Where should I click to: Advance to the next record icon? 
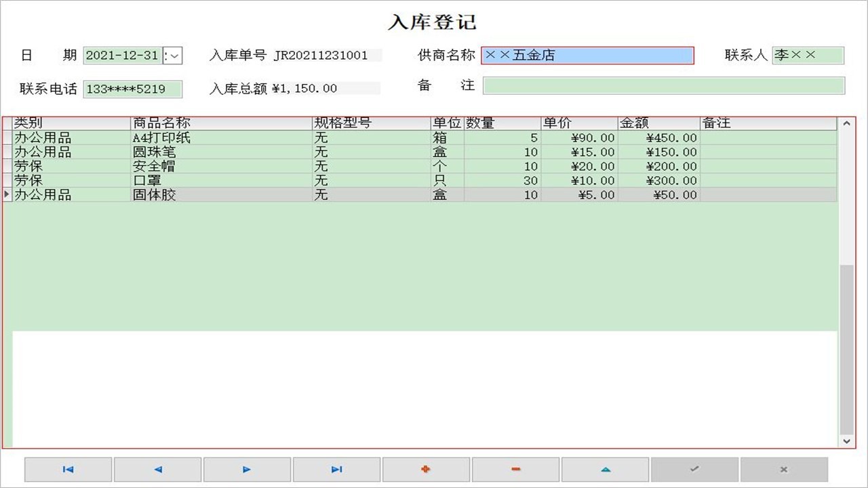[x=246, y=469]
